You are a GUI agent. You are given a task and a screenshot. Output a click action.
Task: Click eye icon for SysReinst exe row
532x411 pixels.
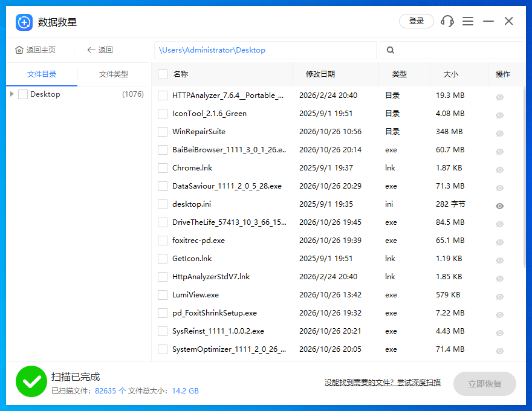coord(499,333)
